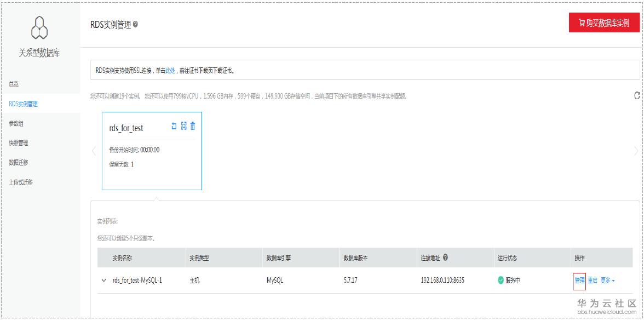Go to previous card with left arrow

coord(94,151)
